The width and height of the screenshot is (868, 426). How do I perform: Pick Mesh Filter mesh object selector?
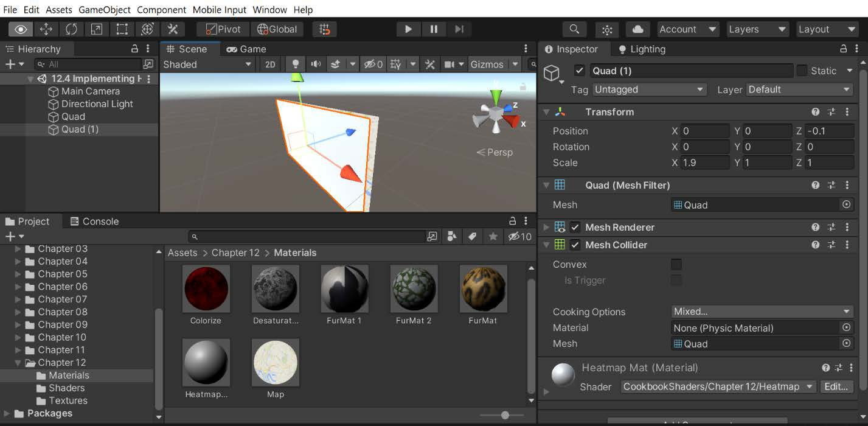846,204
